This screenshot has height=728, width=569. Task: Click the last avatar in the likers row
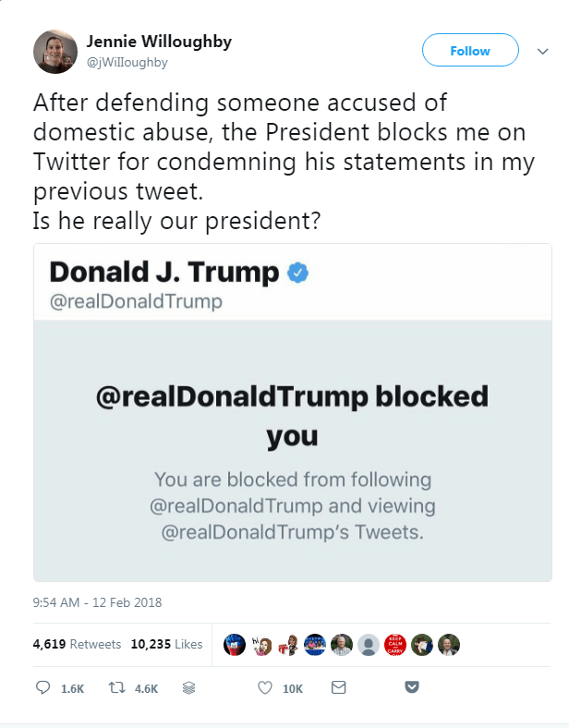(x=448, y=644)
